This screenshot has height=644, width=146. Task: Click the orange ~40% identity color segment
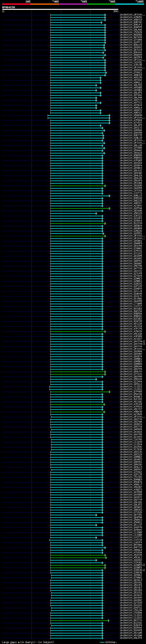(x=45, y=4)
